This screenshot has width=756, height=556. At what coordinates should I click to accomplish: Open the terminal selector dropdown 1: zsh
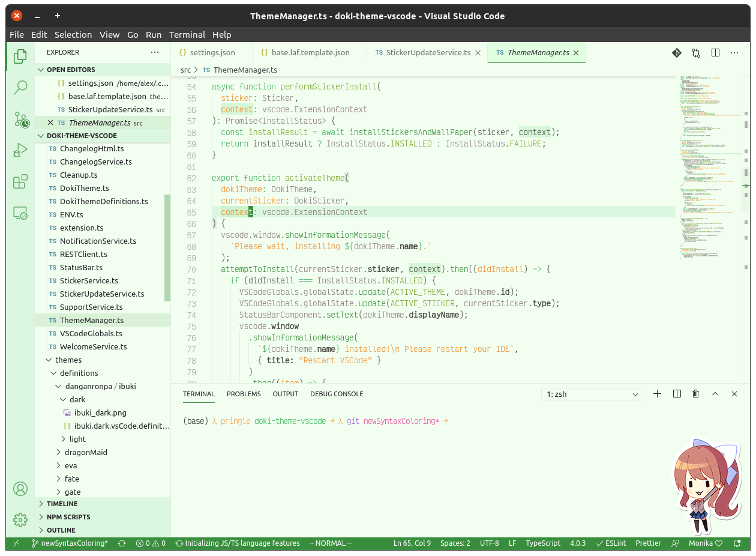click(592, 394)
